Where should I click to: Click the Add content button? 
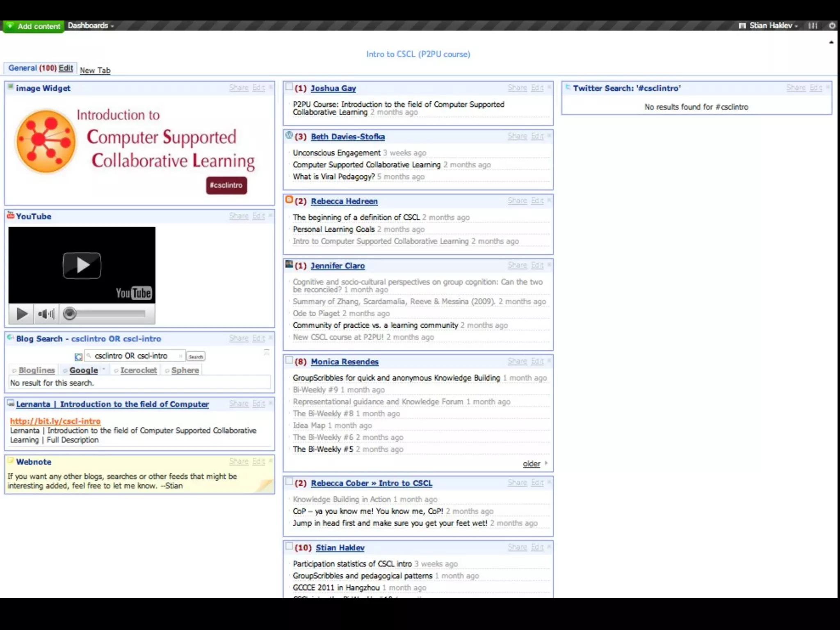(34, 26)
